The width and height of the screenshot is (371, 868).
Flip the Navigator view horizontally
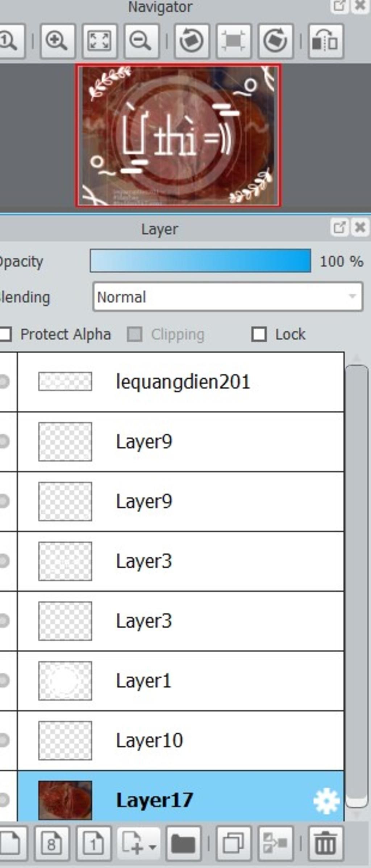point(325,41)
